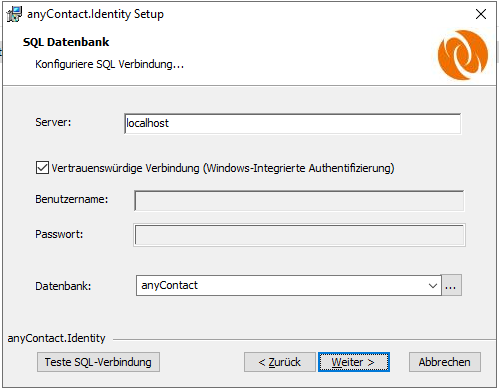Proceed with the Weiter button
The height and width of the screenshot is (390, 499).
354,362
